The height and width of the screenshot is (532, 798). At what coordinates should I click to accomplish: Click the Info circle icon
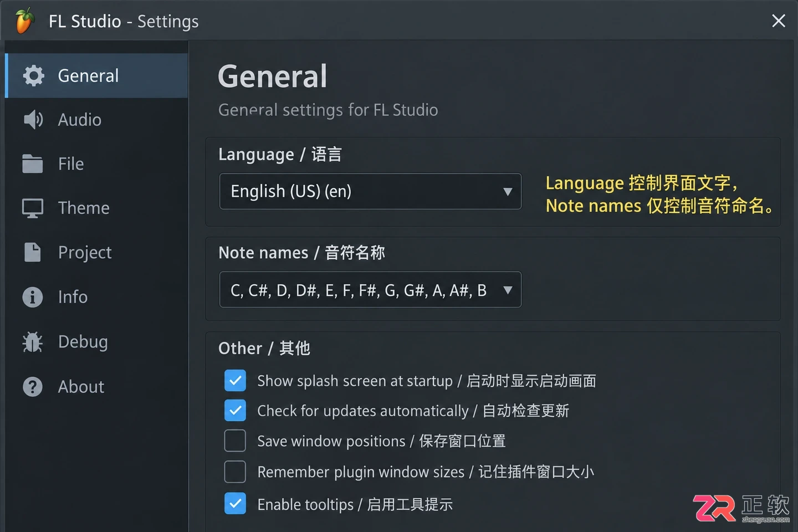coord(33,297)
